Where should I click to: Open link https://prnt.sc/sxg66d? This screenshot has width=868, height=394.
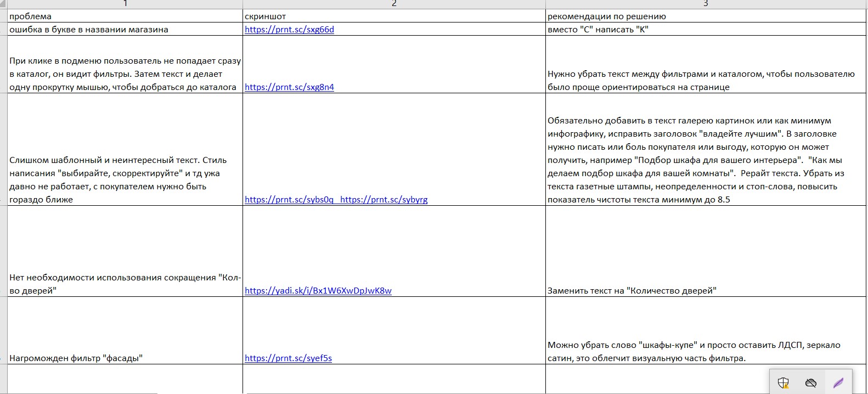(x=289, y=30)
